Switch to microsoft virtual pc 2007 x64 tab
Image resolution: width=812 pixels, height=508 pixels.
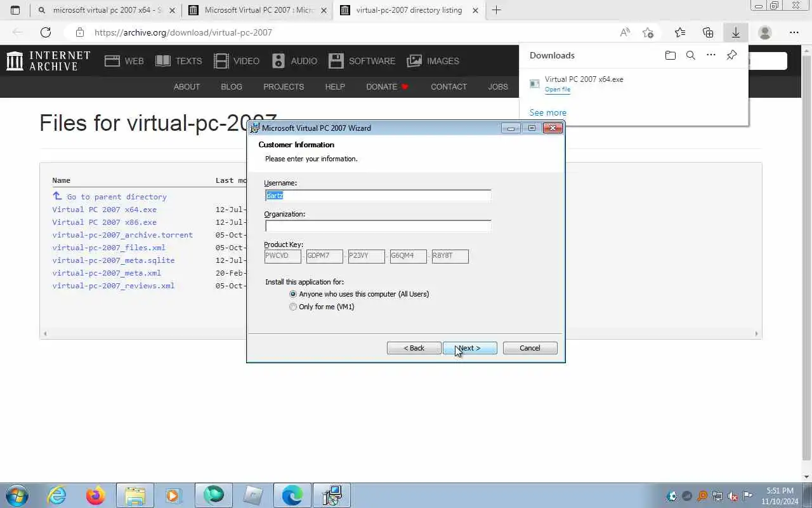105,10
